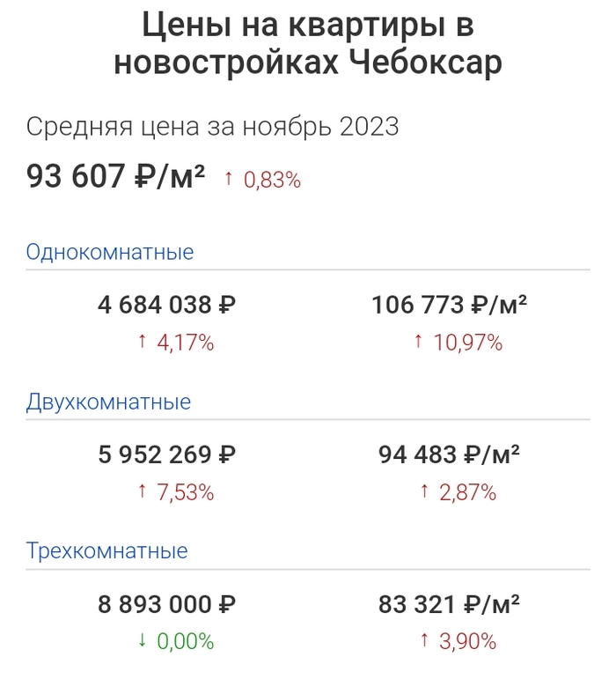Click the red up arrow beside 0,83%
The image size is (616, 679).
pyautogui.click(x=229, y=180)
